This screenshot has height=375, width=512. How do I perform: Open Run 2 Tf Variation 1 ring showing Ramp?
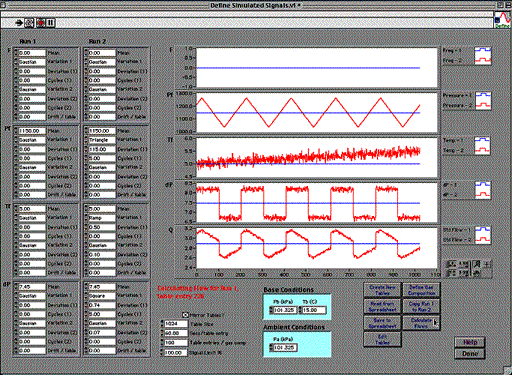[x=102, y=218]
